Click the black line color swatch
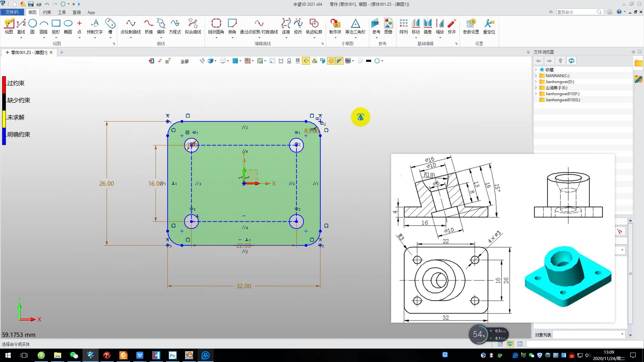Image resolution: width=644 pixels, height=362 pixels. tap(369, 61)
